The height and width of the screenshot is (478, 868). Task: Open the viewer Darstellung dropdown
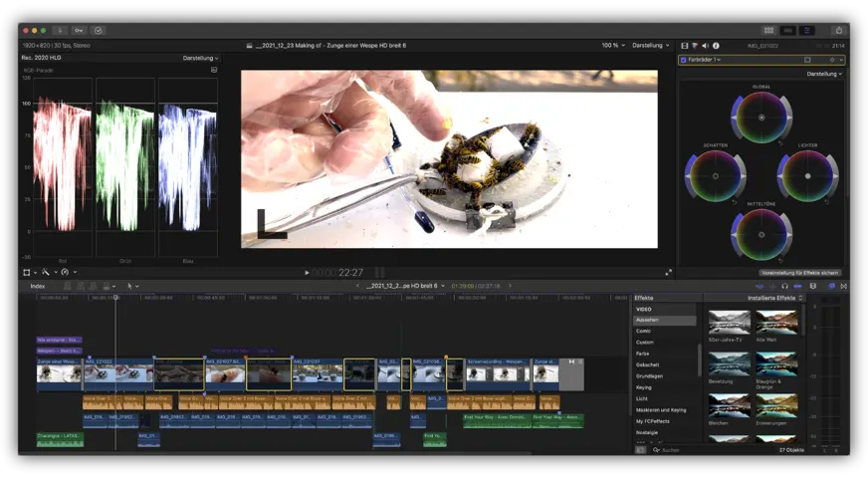pyautogui.click(x=650, y=46)
